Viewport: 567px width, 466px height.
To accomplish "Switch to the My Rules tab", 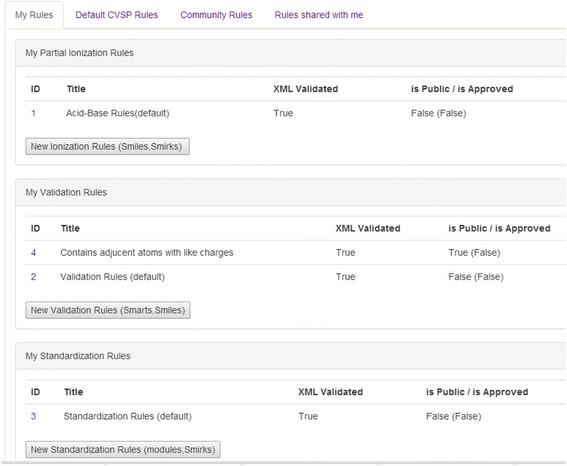I will (x=34, y=15).
